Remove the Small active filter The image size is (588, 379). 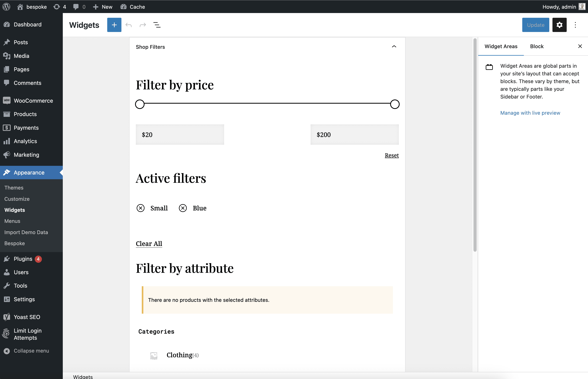point(141,208)
